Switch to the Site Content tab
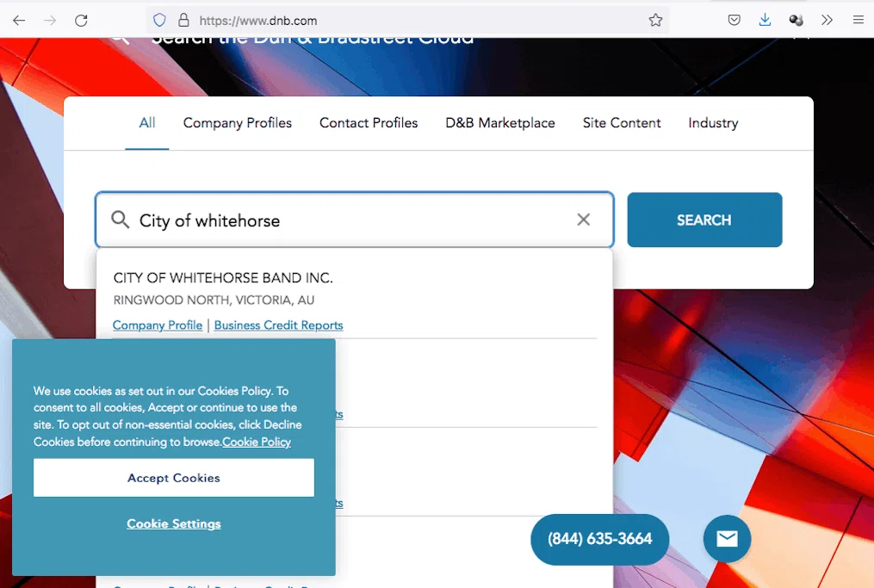This screenshot has height=588, width=874. point(622,122)
